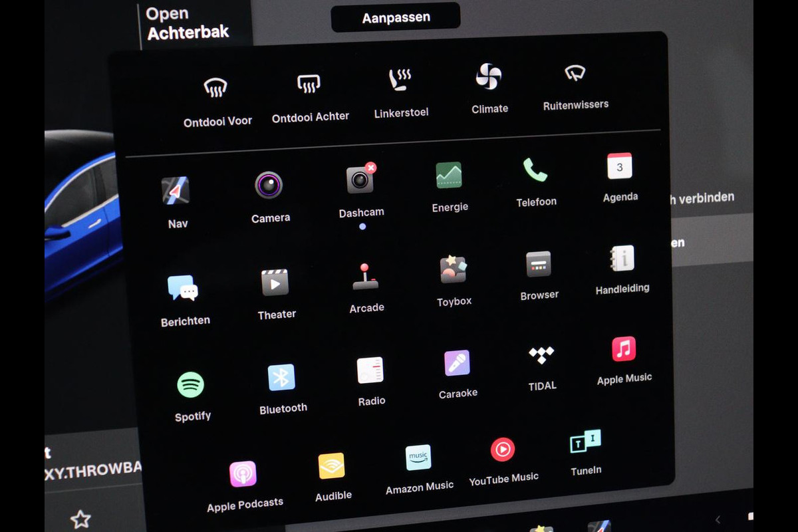Open the Toybox app

point(454,269)
